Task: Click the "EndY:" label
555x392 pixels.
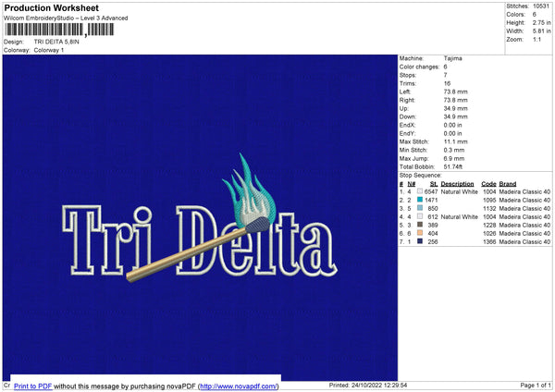Action: (407, 133)
